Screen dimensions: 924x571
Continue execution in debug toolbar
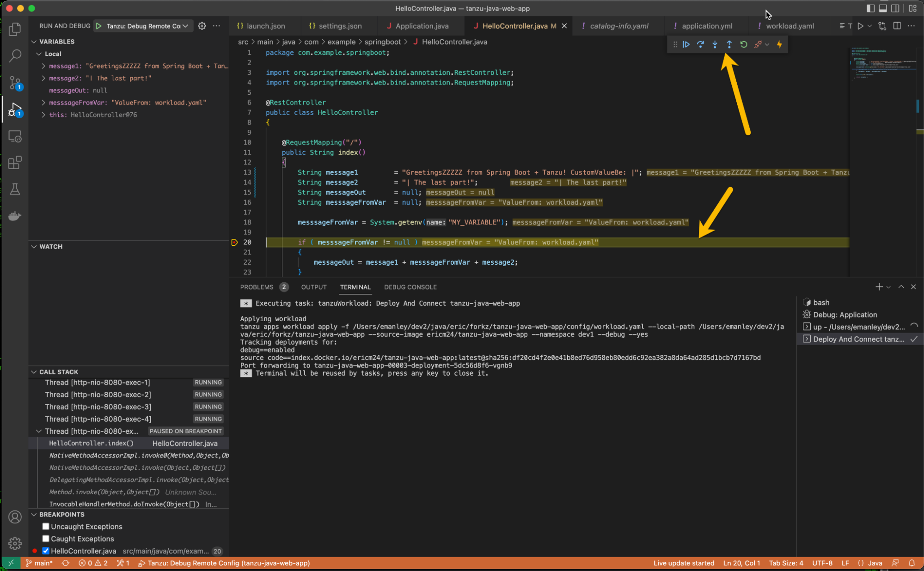(x=686, y=44)
